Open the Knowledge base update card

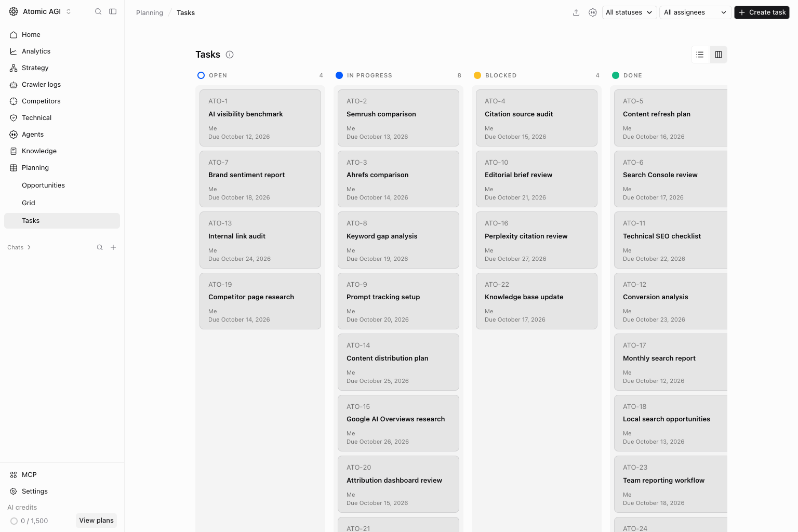[537, 301]
